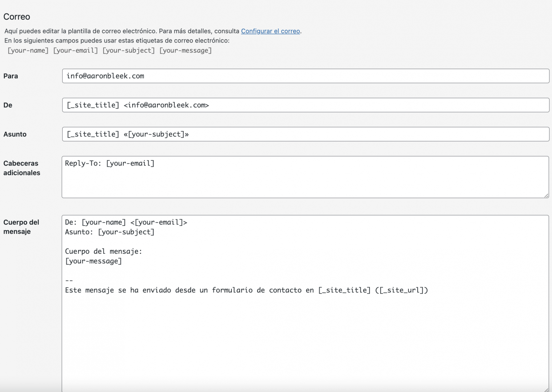Open the Configurar el correo link
The width and height of the screenshot is (552, 392).
(x=270, y=31)
